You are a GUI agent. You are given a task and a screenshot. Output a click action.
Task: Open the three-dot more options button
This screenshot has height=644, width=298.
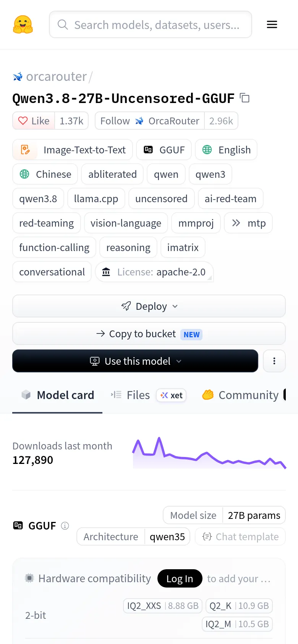click(274, 361)
